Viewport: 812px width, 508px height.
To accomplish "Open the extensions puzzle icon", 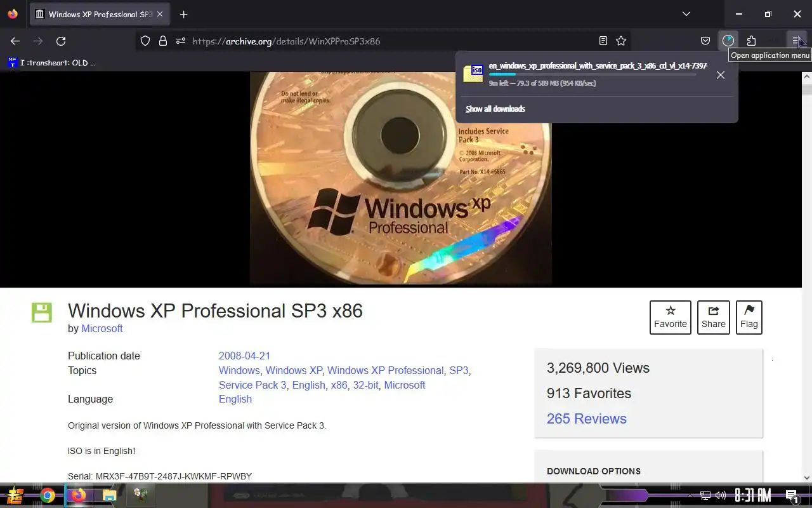I will tap(751, 41).
